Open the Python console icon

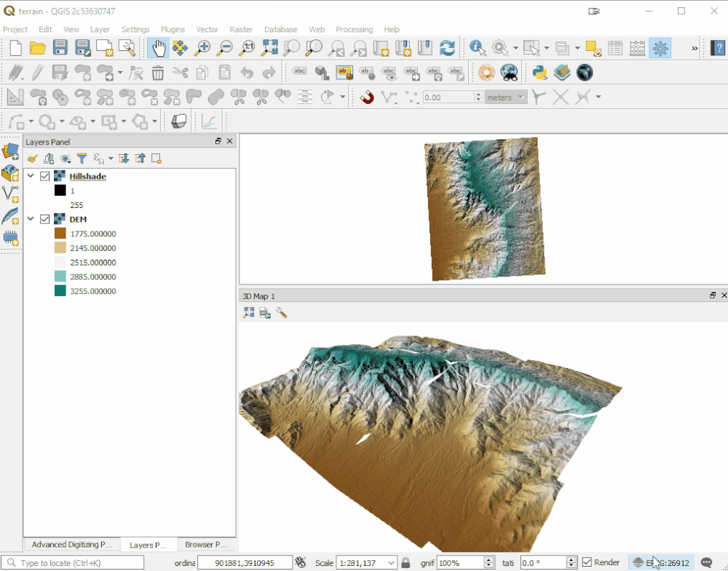pos(539,72)
